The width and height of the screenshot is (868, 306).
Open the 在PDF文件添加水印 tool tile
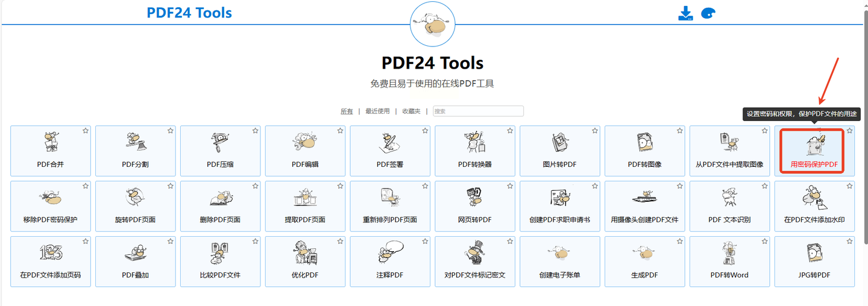pyautogui.click(x=815, y=207)
